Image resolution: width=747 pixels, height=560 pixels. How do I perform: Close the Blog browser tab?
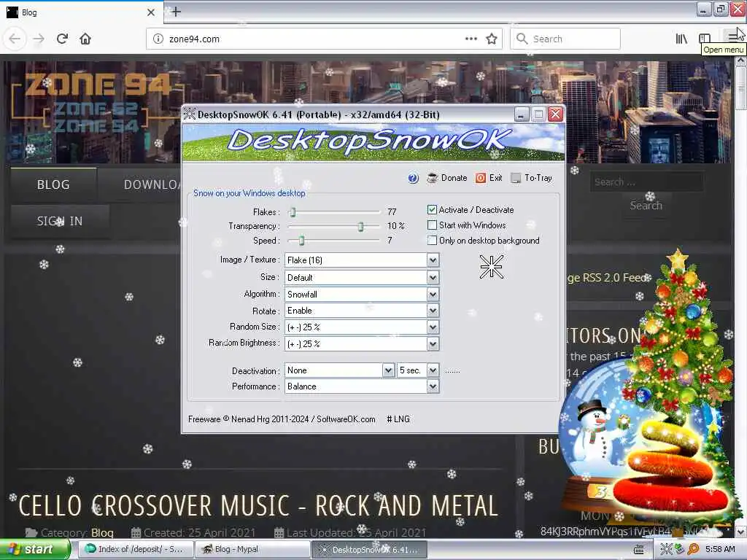[x=150, y=12]
